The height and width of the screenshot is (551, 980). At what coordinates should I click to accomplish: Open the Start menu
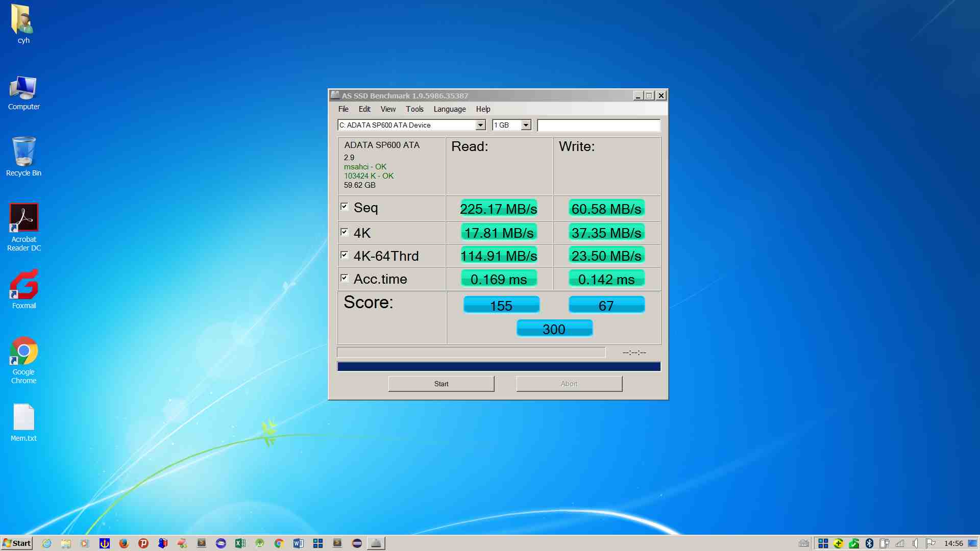click(17, 543)
